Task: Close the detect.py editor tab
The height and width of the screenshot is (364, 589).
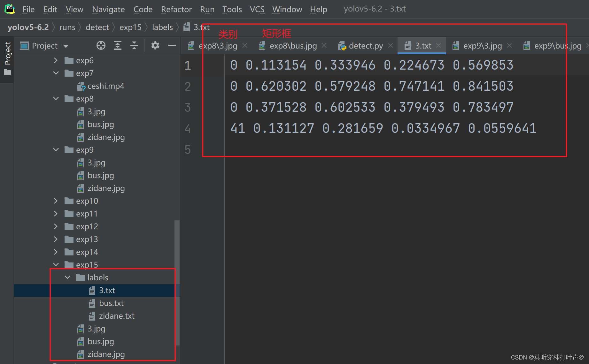Action: [391, 46]
